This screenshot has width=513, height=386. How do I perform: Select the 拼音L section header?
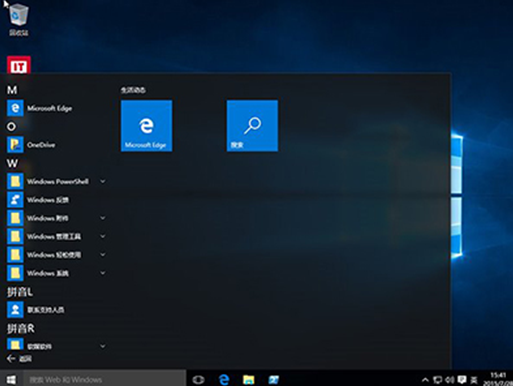pyautogui.click(x=20, y=292)
